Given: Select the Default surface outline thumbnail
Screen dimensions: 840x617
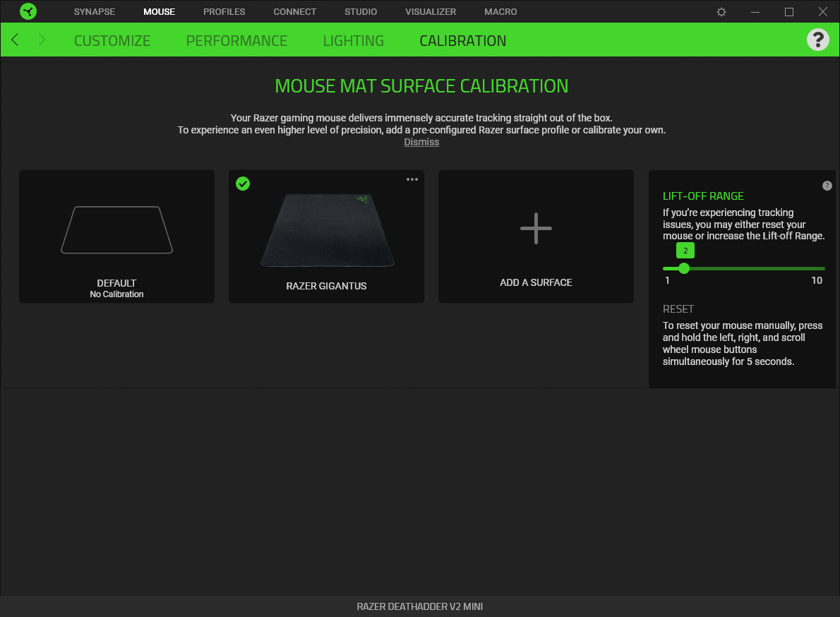Looking at the screenshot, I should point(116,229).
